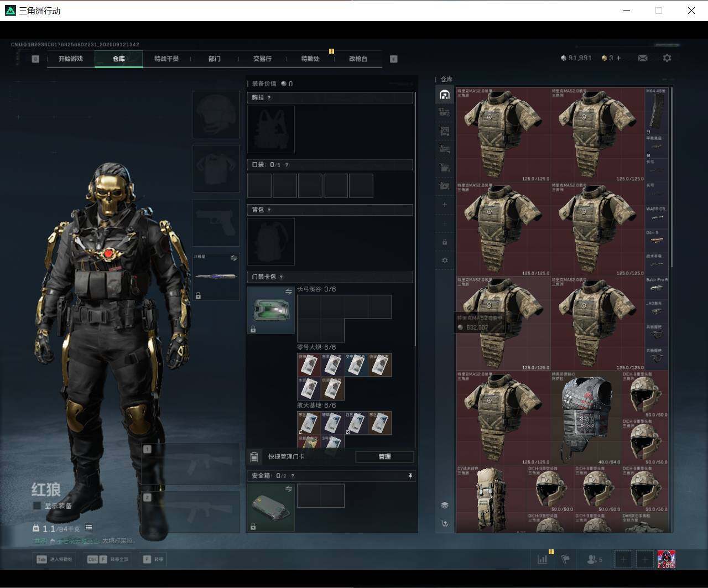Image resolution: width=708 pixels, height=588 pixels.
Task: Click the flag icon in the bottom bar
Action: (x=565, y=559)
